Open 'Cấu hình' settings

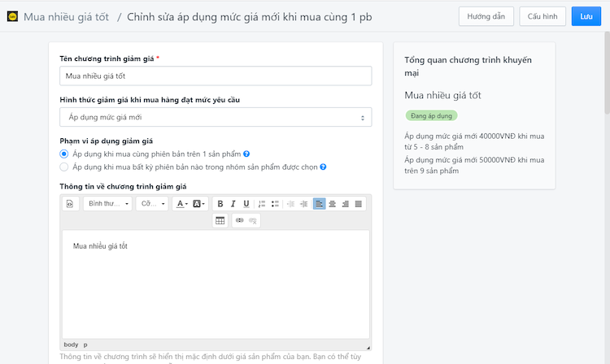[542, 16]
